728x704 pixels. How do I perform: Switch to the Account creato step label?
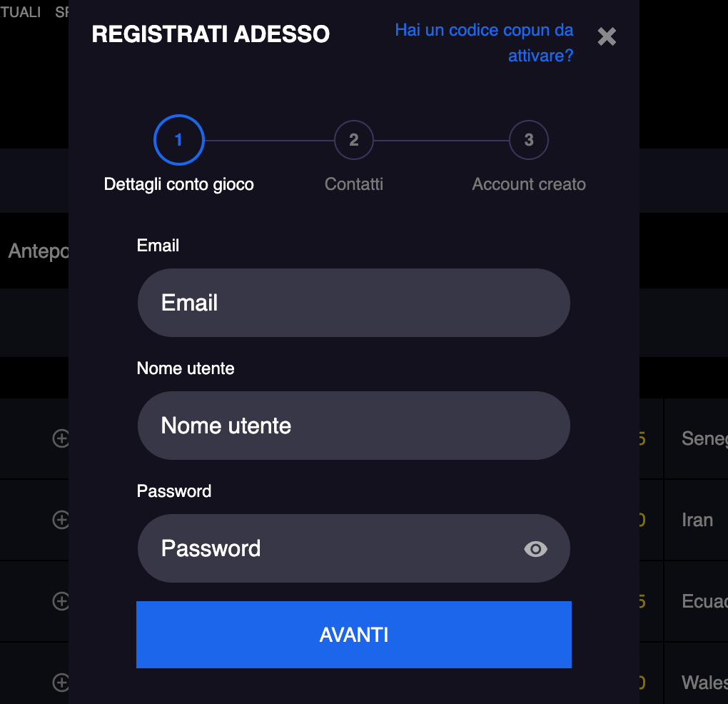[528, 184]
